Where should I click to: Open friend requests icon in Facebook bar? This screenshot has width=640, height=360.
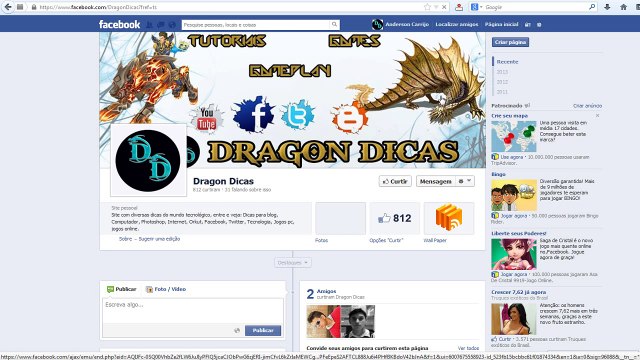(x=149, y=25)
